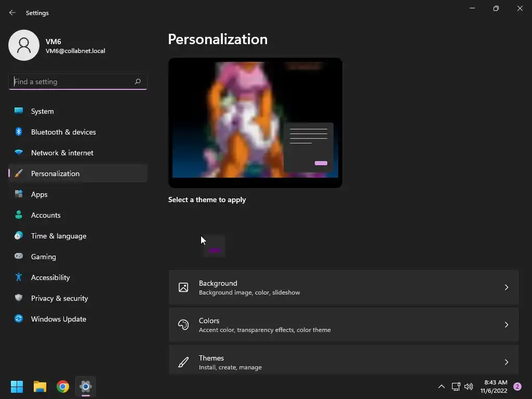Click the volume speaker icon in system tray
532x399 pixels.
pyautogui.click(x=469, y=387)
